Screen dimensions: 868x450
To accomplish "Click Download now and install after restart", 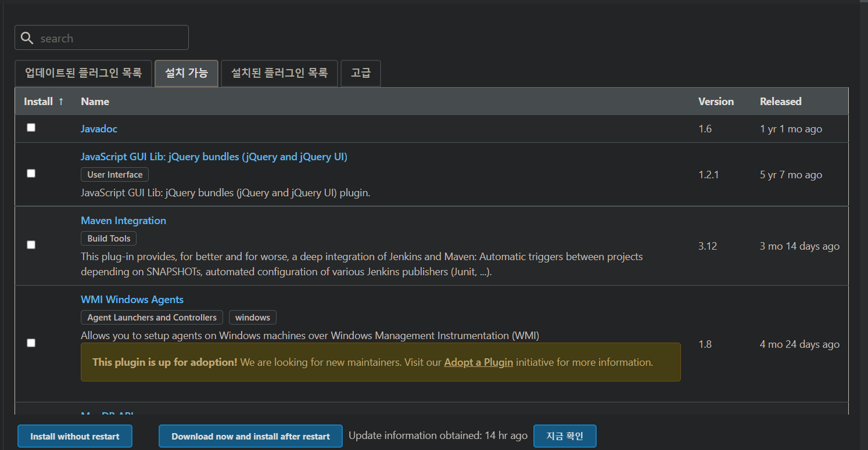I will coord(250,437).
